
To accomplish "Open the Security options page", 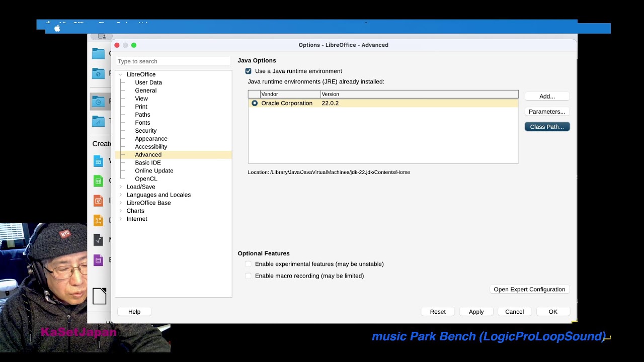I will click(145, 131).
